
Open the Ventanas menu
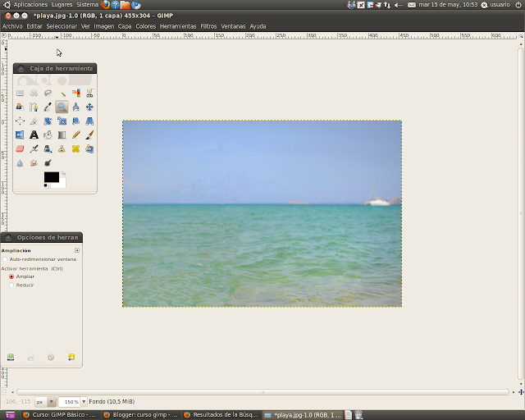[233, 26]
